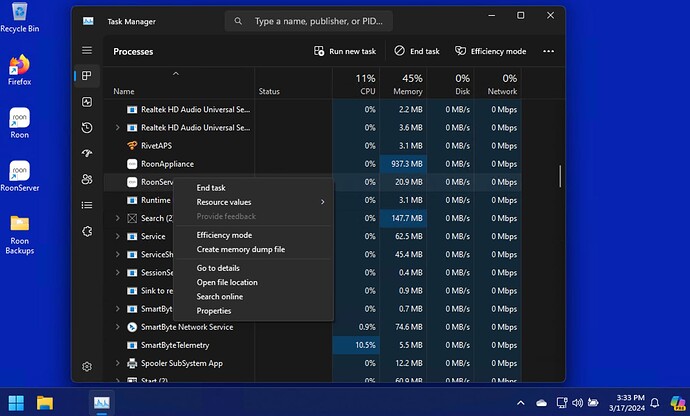The width and height of the screenshot is (690, 416).
Task: Open Task Manager settings gear
Action: click(x=87, y=366)
